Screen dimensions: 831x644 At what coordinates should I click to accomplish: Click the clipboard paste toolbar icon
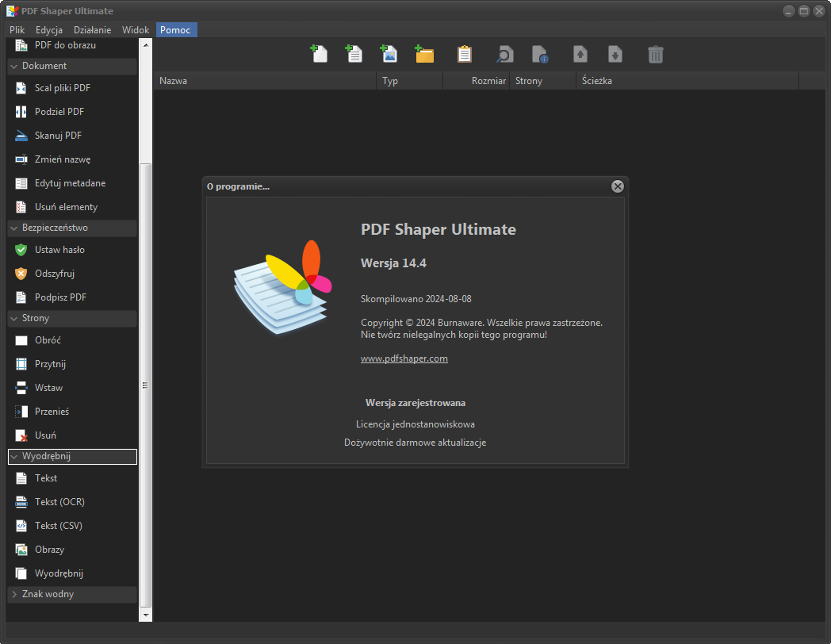[464, 54]
